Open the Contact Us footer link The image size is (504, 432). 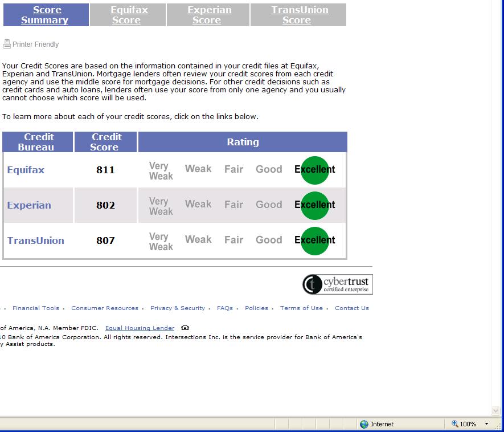click(x=351, y=308)
